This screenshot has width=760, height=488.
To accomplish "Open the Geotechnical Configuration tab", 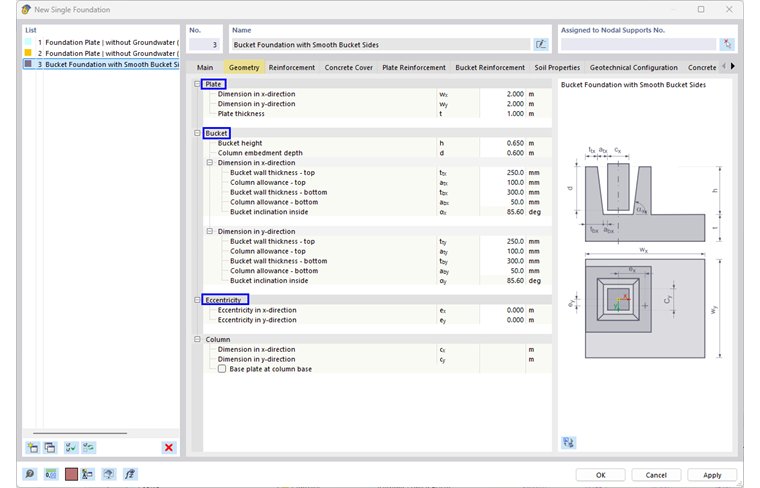I will [x=633, y=67].
